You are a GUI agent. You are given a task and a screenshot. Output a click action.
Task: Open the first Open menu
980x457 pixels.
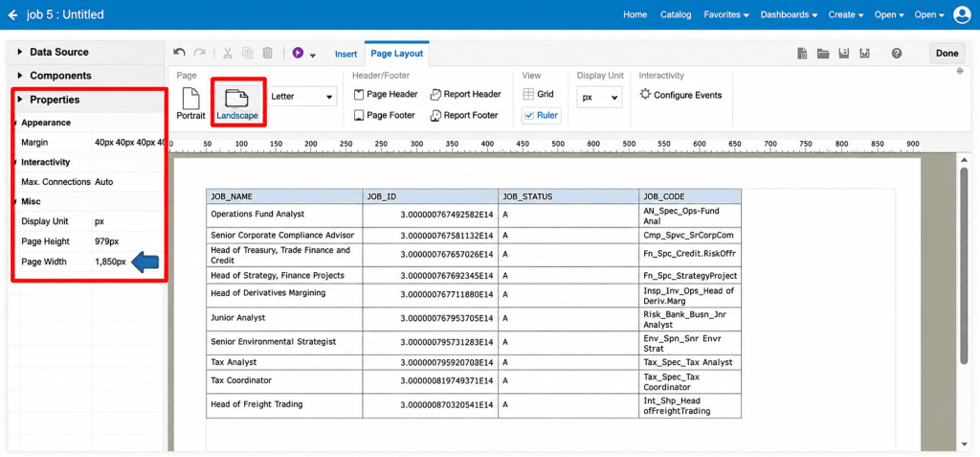[888, 14]
